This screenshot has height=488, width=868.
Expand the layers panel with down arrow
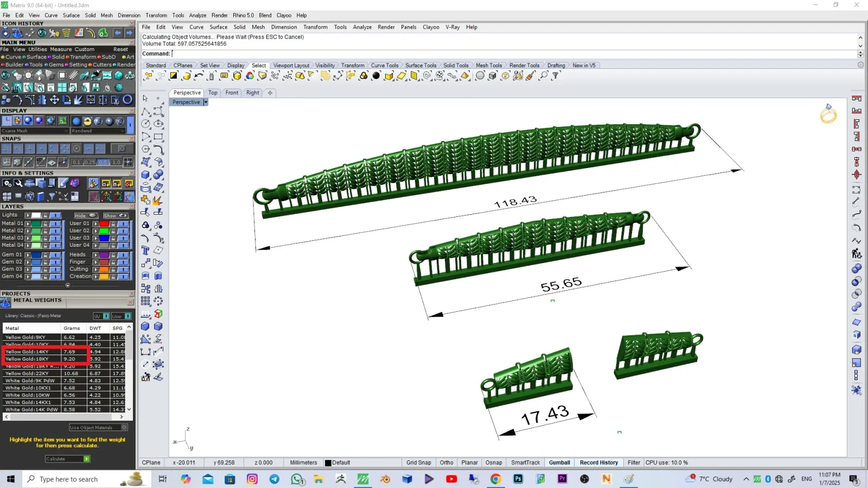(x=68, y=285)
